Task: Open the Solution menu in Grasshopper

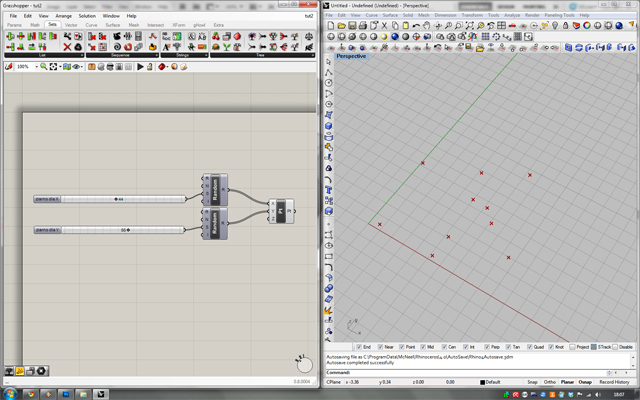Action: (87, 16)
